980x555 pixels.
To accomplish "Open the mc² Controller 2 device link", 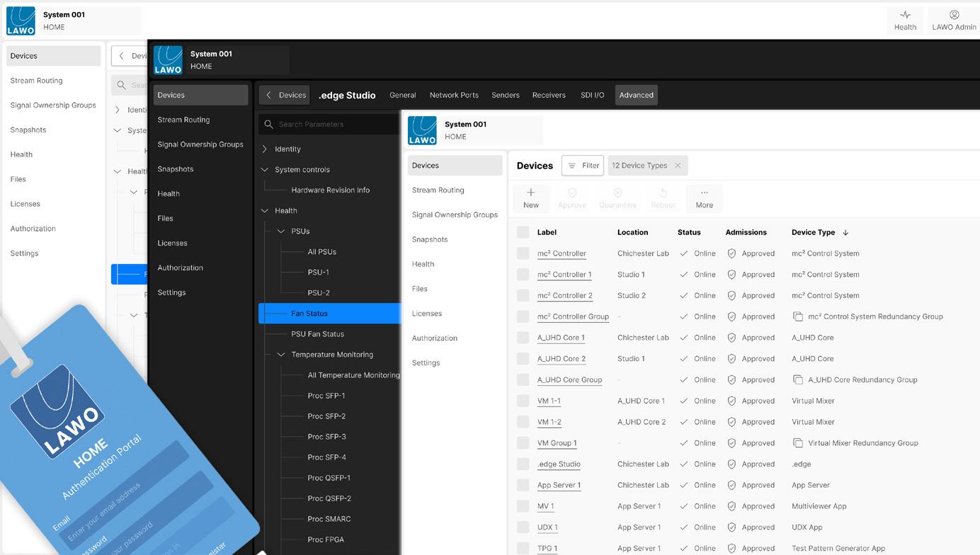I will (x=565, y=295).
